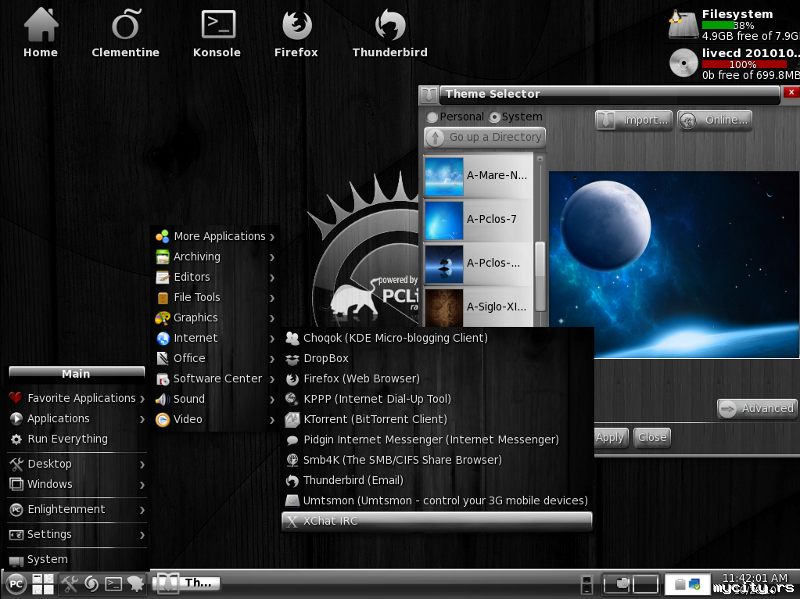Open Thunderbird (Email) menu entry
800x599 pixels.
coord(437,481)
